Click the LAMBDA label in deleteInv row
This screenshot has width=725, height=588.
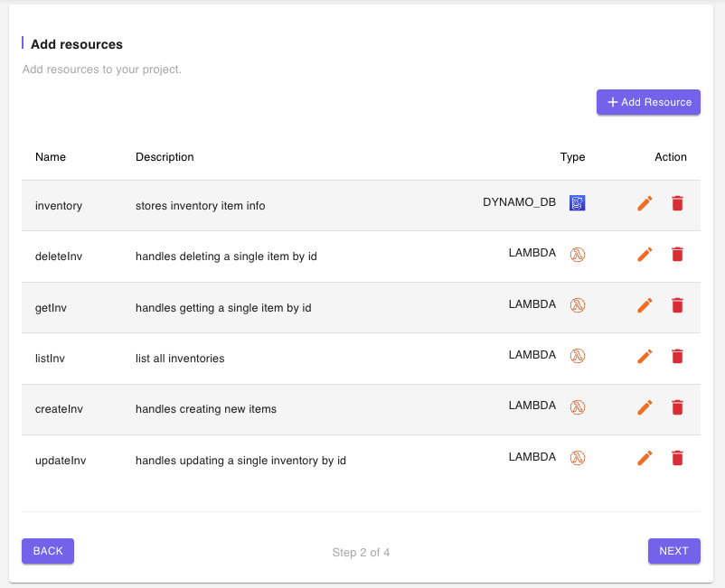[x=532, y=253]
